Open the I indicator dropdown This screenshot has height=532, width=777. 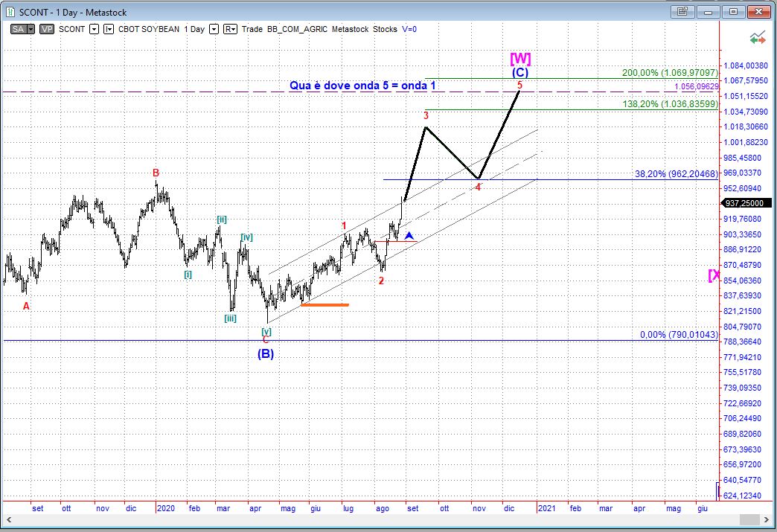coord(109,29)
